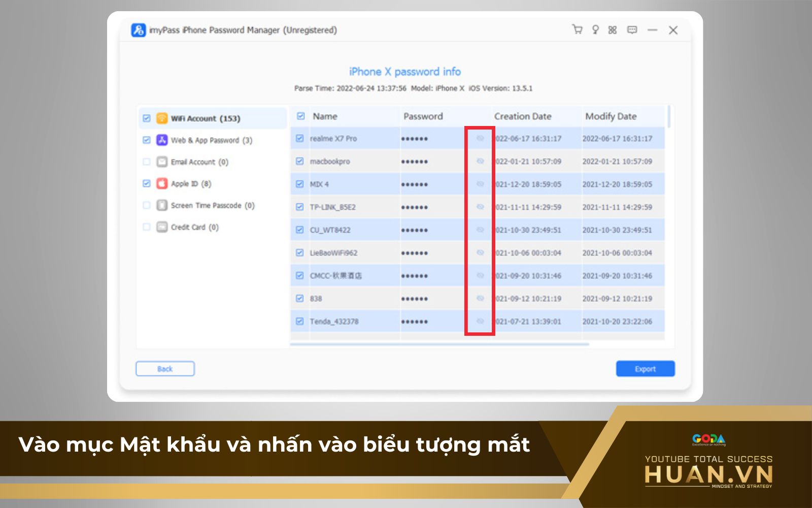
Task: Select the Credit Card category icon
Action: pos(162,227)
